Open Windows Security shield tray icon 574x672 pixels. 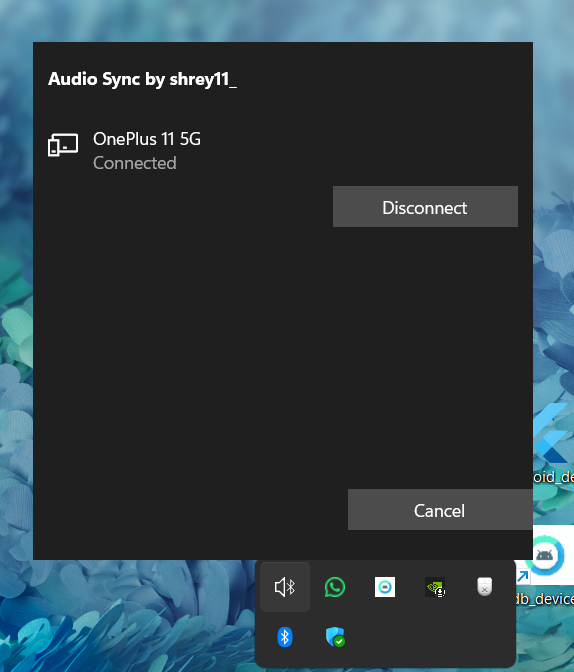(335, 637)
